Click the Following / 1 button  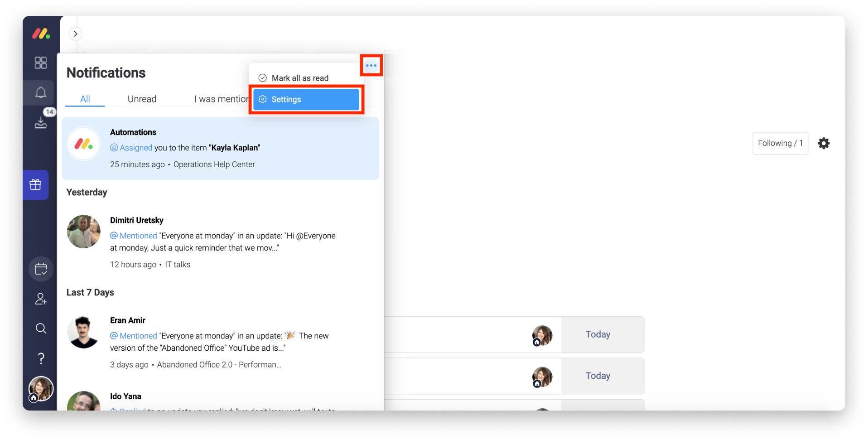pyautogui.click(x=780, y=143)
